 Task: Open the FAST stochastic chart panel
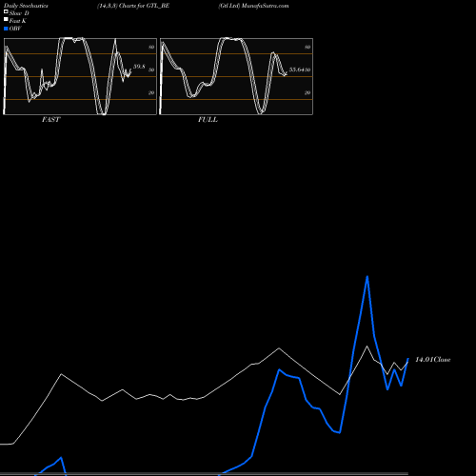click(80, 76)
